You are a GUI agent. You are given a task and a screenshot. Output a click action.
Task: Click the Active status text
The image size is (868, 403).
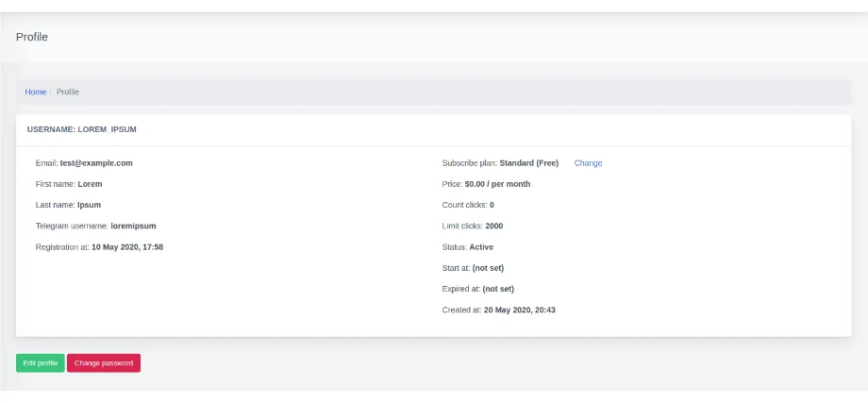[481, 247]
